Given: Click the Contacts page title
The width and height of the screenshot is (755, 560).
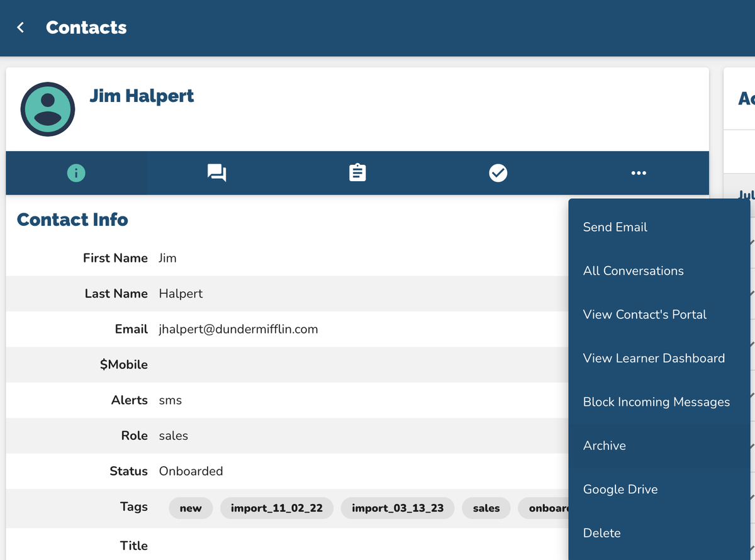Looking at the screenshot, I should pyautogui.click(x=86, y=28).
